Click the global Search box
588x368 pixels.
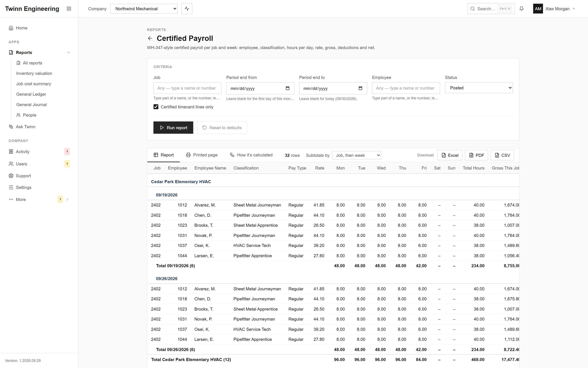[x=491, y=9]
